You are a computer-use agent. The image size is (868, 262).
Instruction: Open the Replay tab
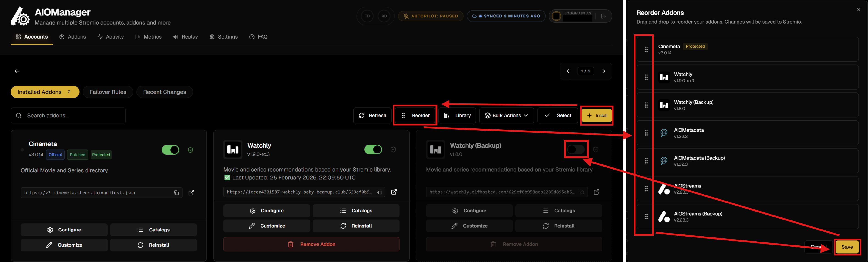pos(185,37)
